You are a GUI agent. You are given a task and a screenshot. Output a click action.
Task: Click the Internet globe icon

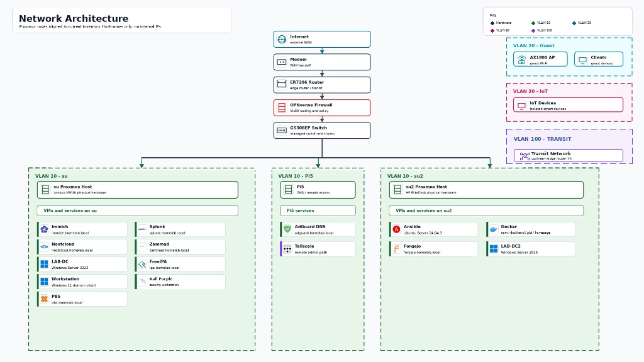(282, 40)
